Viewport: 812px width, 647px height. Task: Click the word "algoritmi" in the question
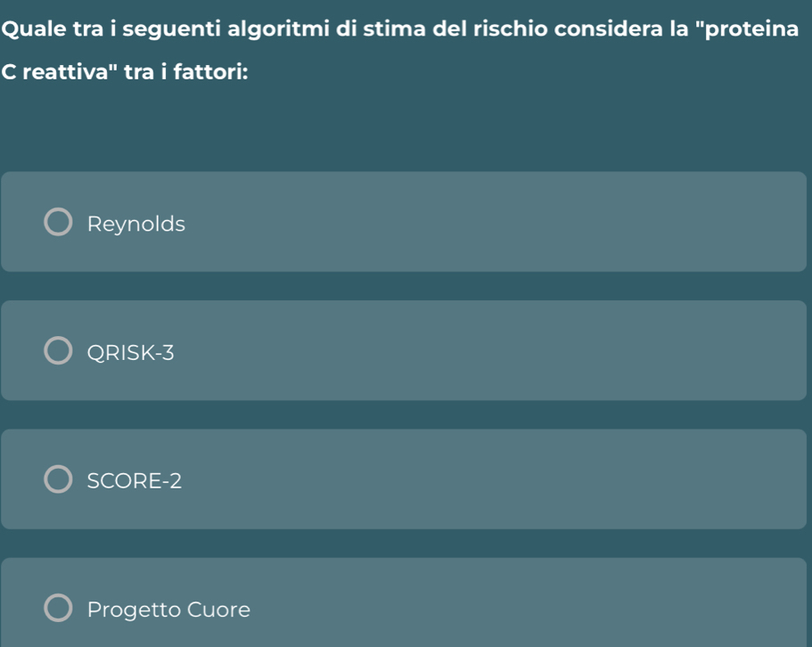(278, 29)
